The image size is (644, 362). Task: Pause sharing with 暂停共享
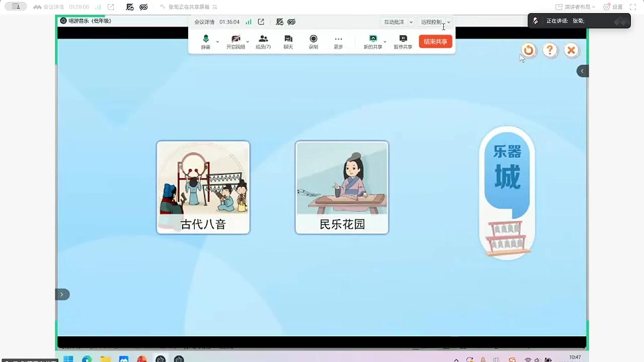click(x=403, y=42)
